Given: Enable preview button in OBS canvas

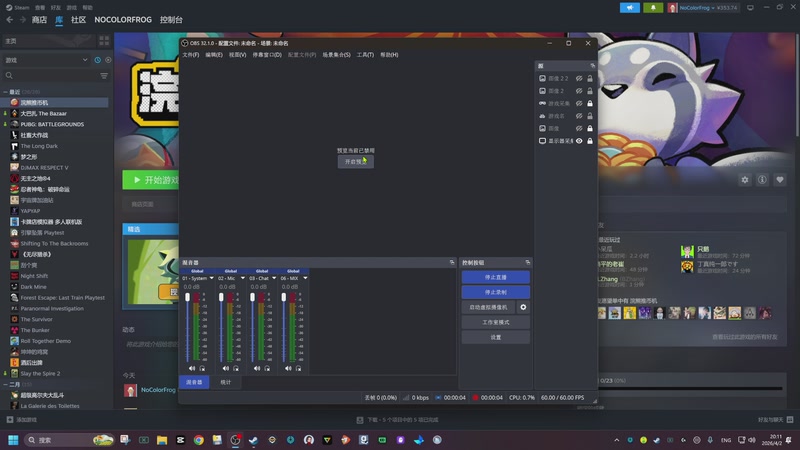Looking at the screenshot, I should (356, 162).
